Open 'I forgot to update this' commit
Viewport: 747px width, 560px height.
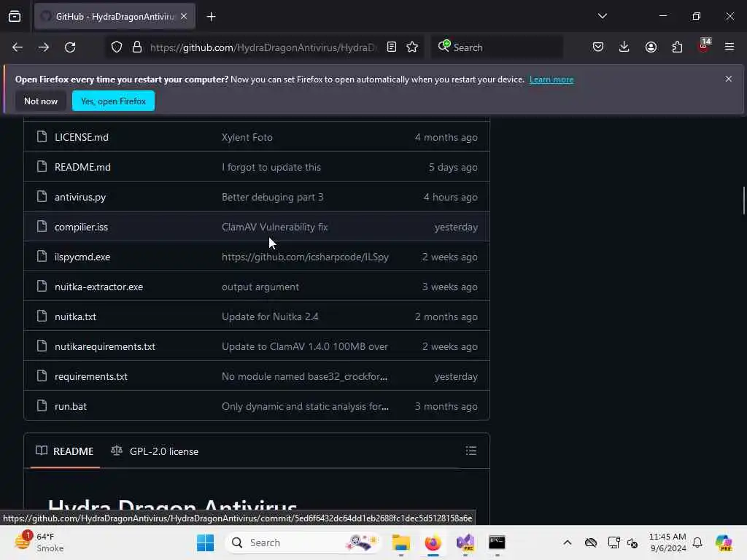pyautogui.click(x=271, y=167)
